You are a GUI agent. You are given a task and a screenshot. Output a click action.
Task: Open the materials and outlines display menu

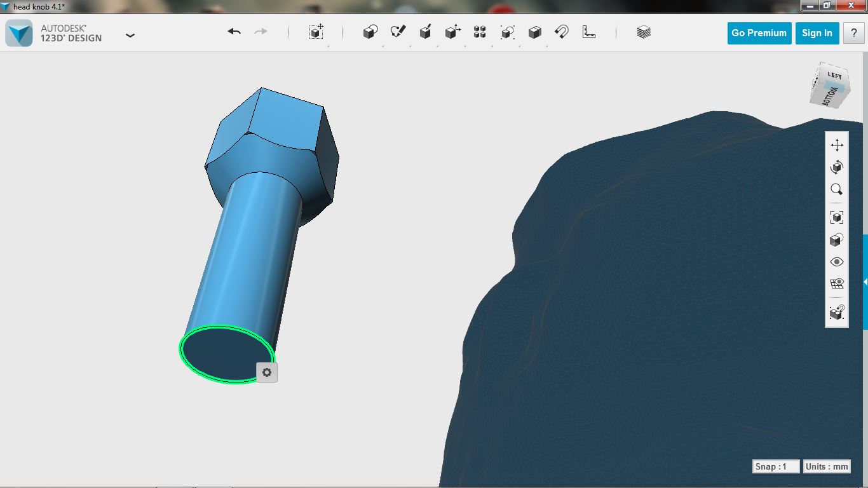[x=837, y=240]
